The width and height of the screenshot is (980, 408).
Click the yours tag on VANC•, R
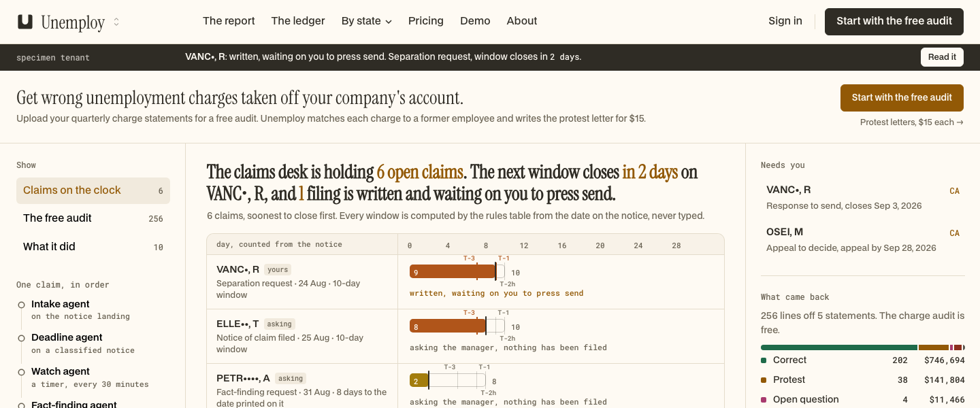point(278,270)
